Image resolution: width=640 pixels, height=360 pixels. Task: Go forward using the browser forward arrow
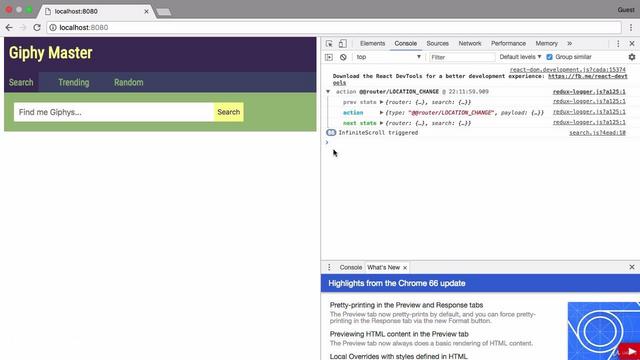pos(23,27)
